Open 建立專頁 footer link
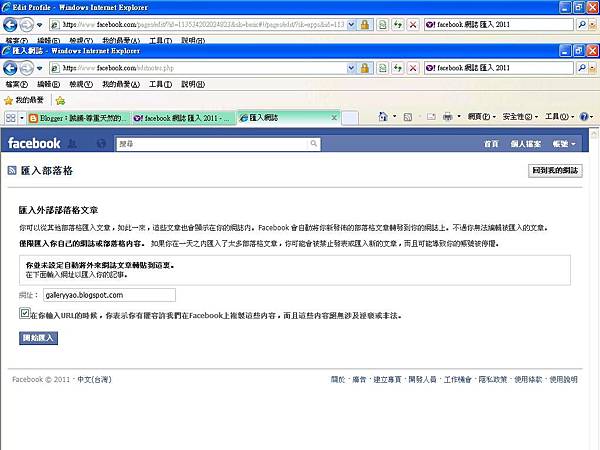The height and width of the screenshot is (450, 600). pos(387,379)
